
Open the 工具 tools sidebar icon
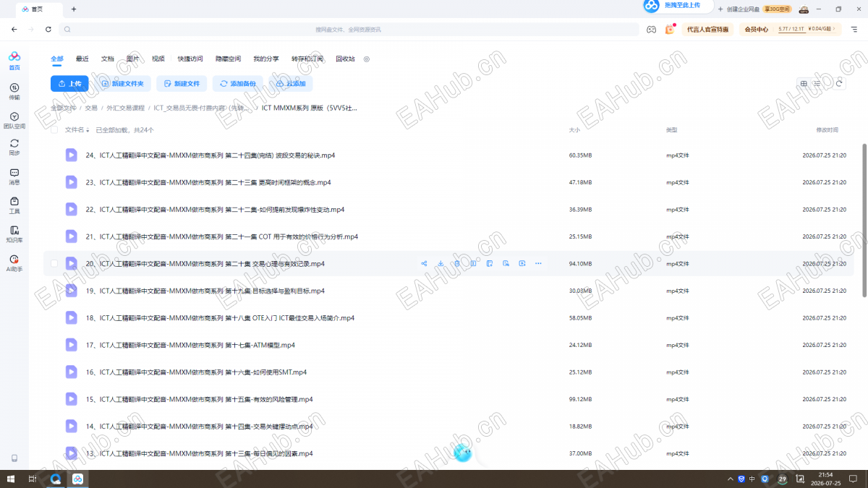pos(14,205)
